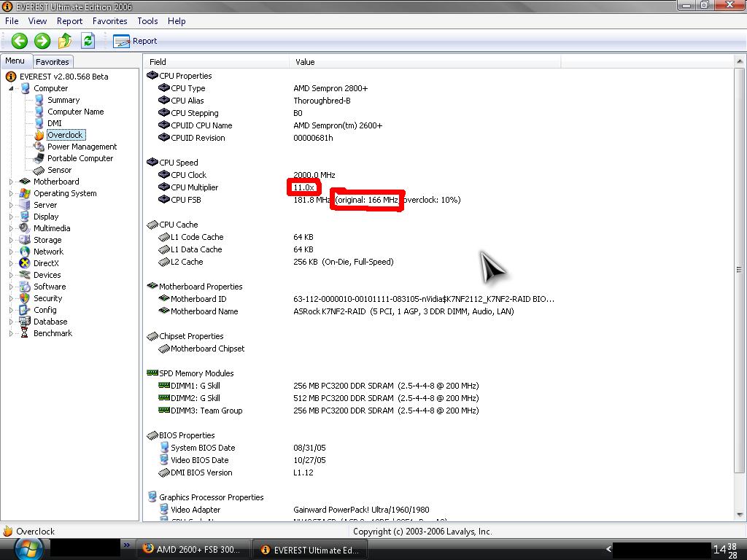The height and width of the screenshot is (560, 747).
Task: Click the vertical scrollbar up arrow
Action: pos(740,61)
